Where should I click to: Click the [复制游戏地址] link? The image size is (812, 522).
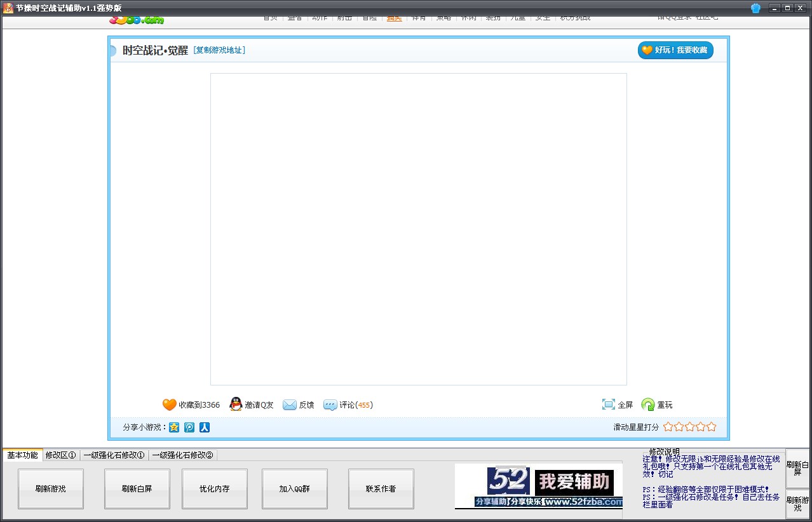(219, 50)
